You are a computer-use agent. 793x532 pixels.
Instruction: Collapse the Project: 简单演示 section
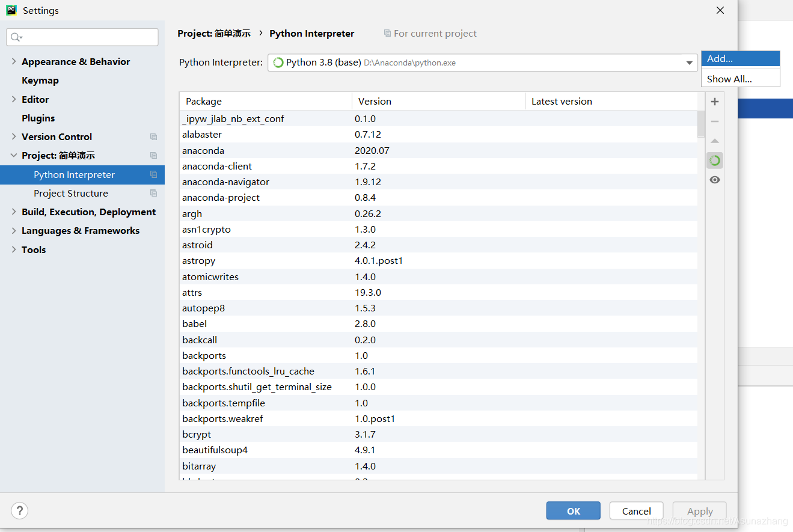tap(14, 155)
